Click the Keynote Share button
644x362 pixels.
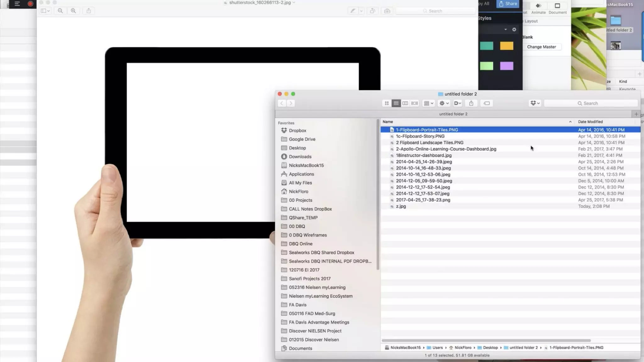point(508,4)
